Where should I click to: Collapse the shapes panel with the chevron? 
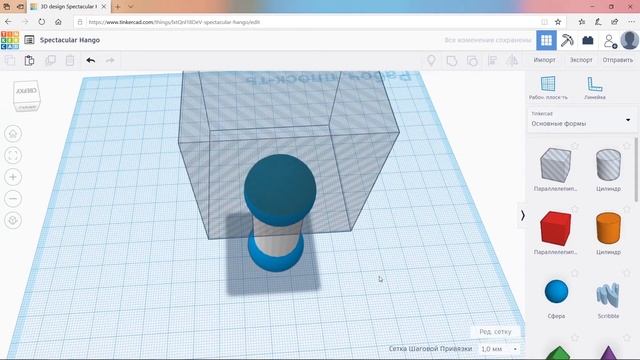tap(522, 215)
